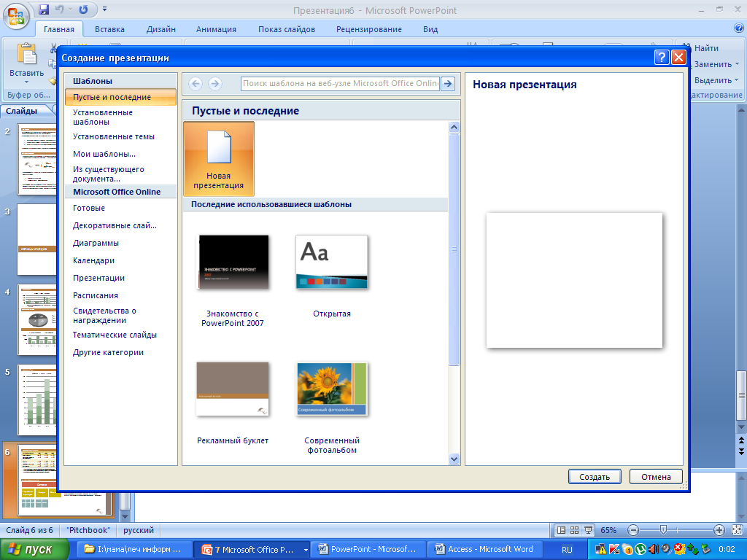Image resolution: width=747 pixels, height=560 pixels.
Task: Click the Save icon in quick access toolbar
Action: 44,9
